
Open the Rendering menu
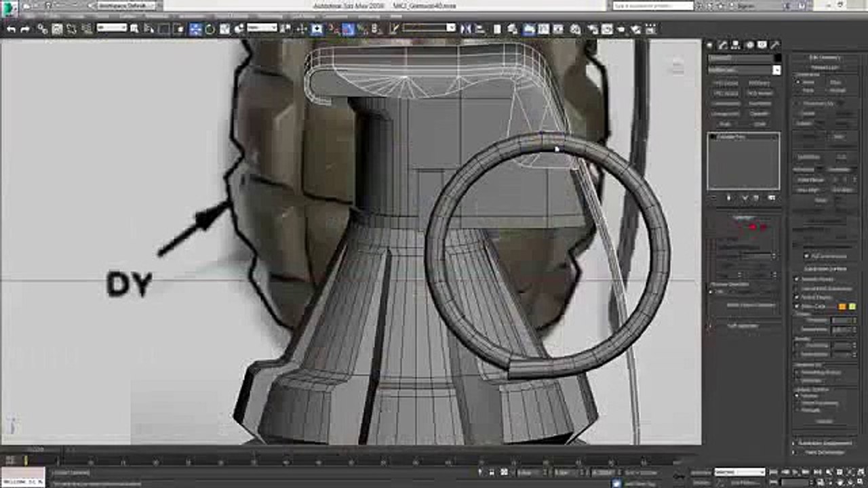click(x=270, y=16)
